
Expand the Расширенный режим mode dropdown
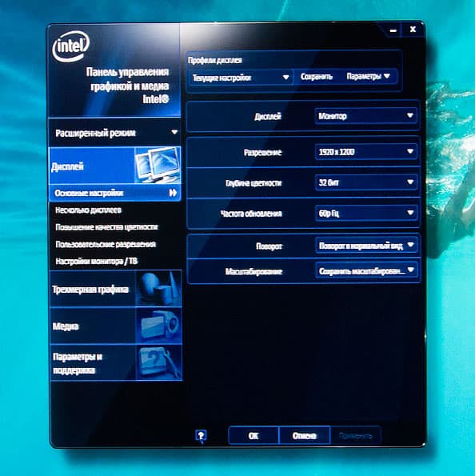click(114, 133)
